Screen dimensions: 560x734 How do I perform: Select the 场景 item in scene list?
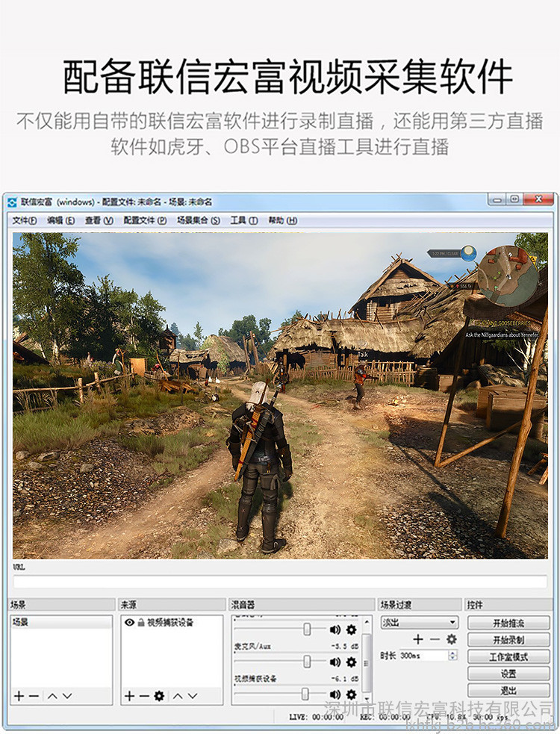point(61,622)
